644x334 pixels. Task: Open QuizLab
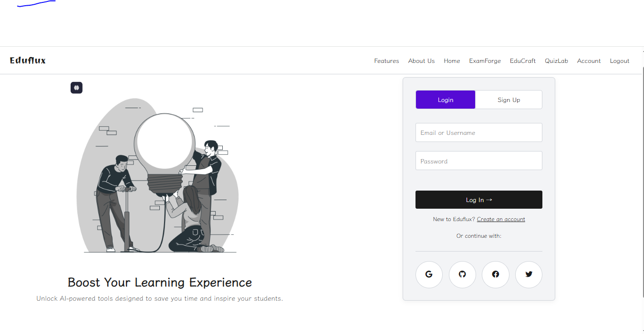click(556, 61)
